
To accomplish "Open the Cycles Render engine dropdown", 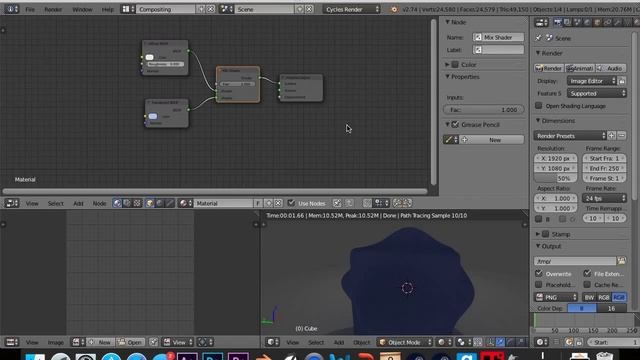I will [352, 9].
